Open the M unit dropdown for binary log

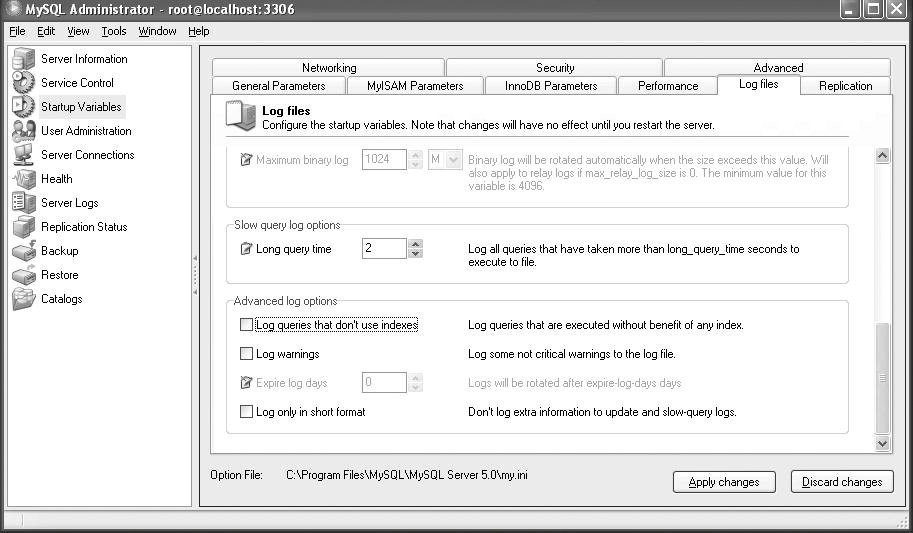[454, 159]
